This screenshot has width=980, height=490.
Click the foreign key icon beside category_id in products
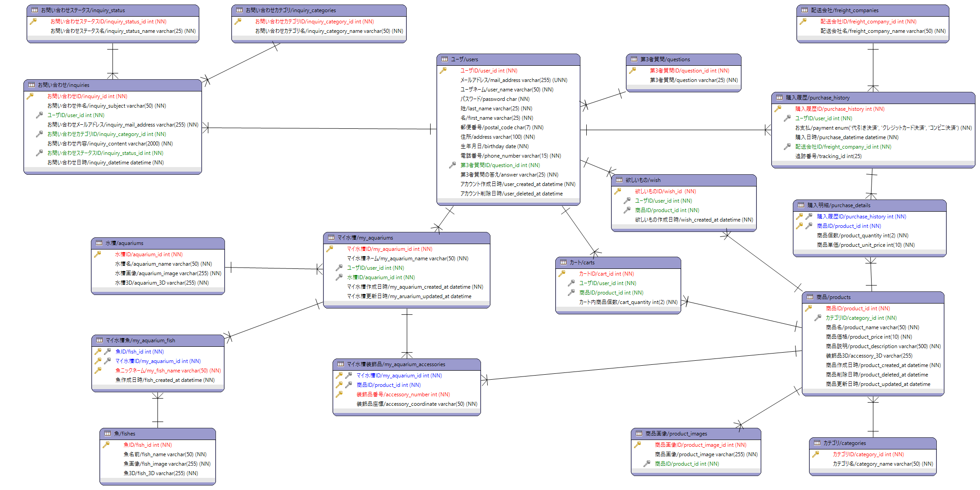click(818, 318)
